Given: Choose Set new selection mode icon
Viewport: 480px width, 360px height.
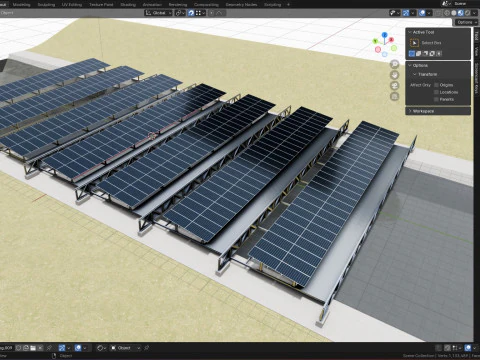Looking at the screenshot, I should [x=412, y=53].
